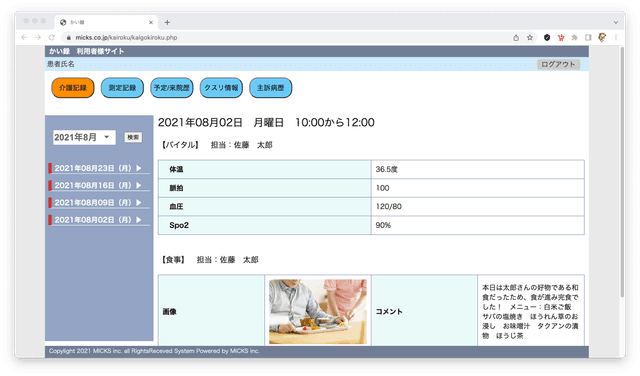This screenshot has height=376, width=640.
Task: Open the share icon in address bar
Action: [516, 38]
